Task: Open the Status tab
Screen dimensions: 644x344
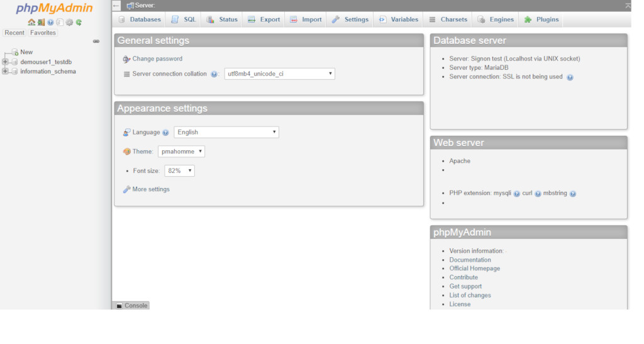Action: (222, 19)
